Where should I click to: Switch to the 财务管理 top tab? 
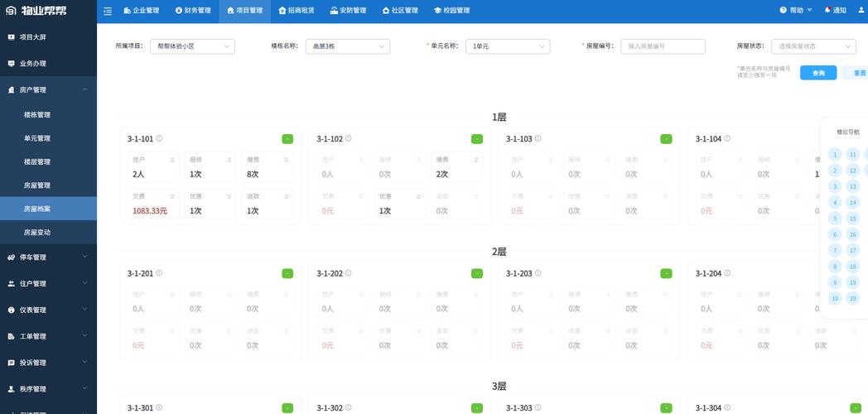pos(193,11)
